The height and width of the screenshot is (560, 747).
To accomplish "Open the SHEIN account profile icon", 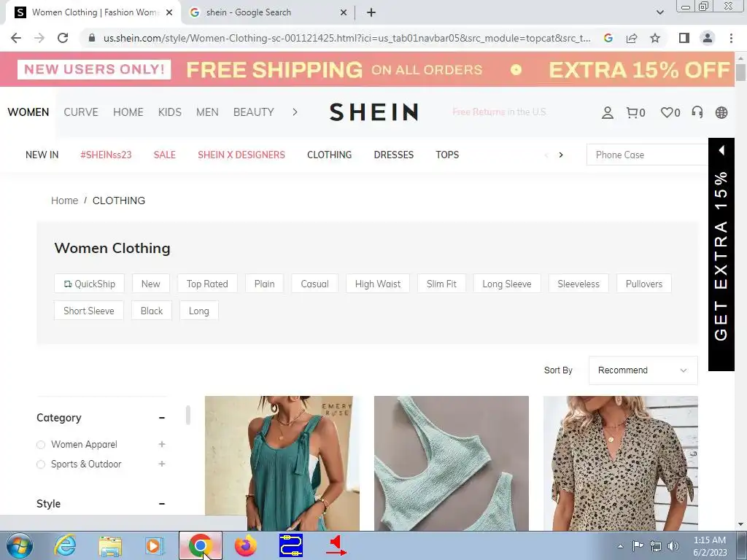I will coord(608,112).
